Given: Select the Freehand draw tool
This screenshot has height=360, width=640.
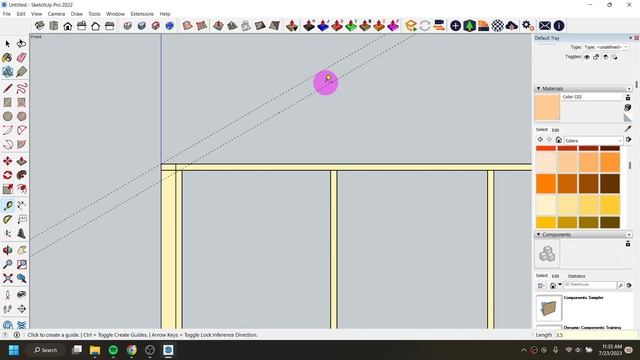Looking at the screenshot, I should 22,88.
